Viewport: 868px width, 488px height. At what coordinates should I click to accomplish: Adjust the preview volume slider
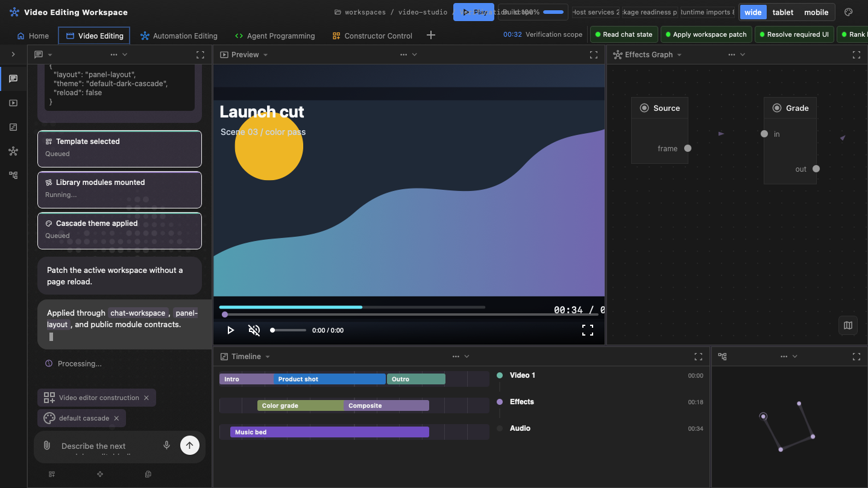pos(288,330)
